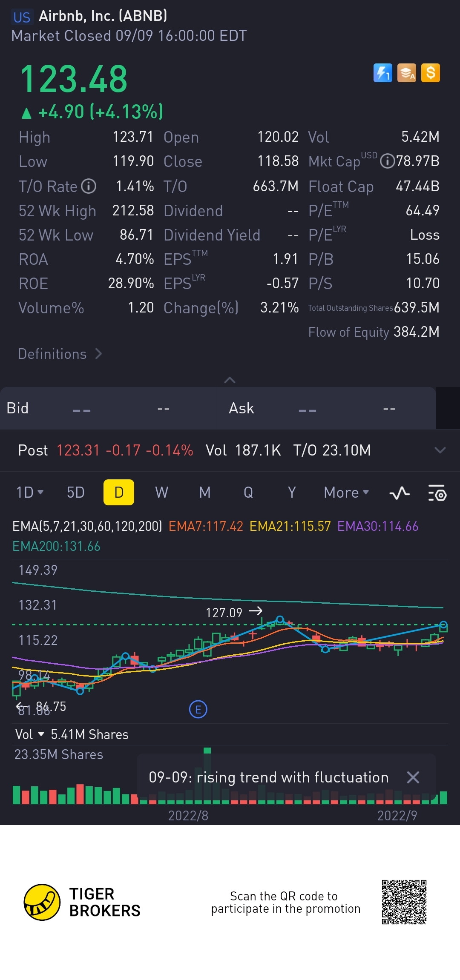The width and height of the screenshot is (460, 980).
Task: Tap the earnings E marker on chart
Action: (198, 709)
